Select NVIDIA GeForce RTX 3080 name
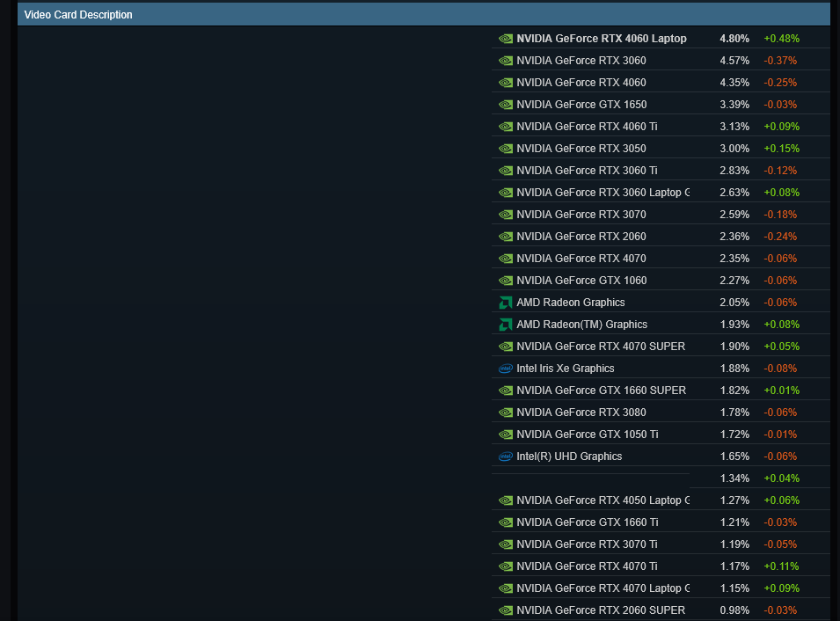 [x=581, y=412]
